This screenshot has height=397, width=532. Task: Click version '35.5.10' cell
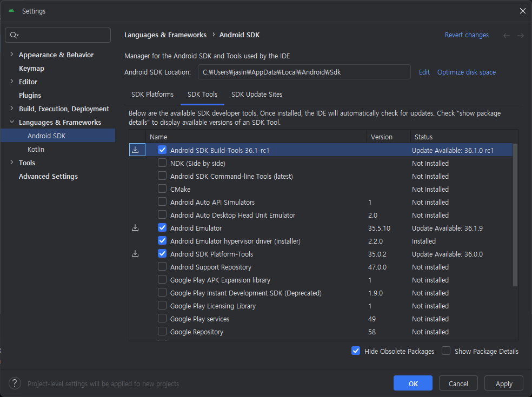379,228
